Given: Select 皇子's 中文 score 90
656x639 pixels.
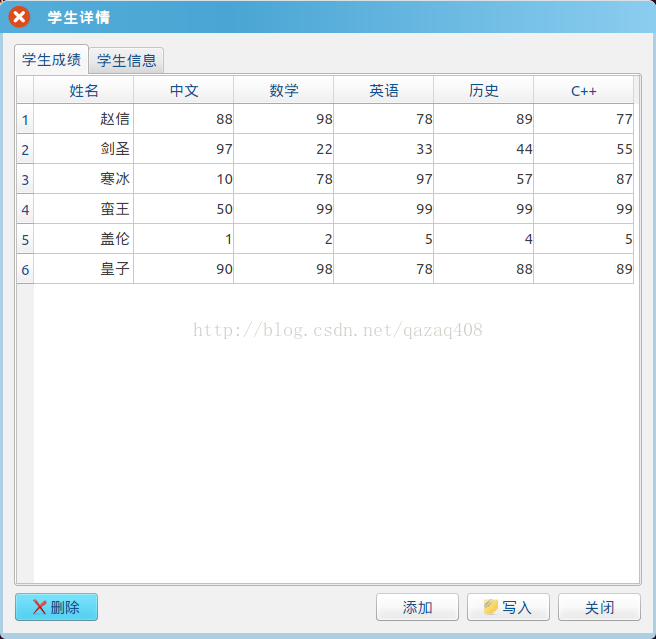Looking at the screenshot, I should tap(184, 269).
